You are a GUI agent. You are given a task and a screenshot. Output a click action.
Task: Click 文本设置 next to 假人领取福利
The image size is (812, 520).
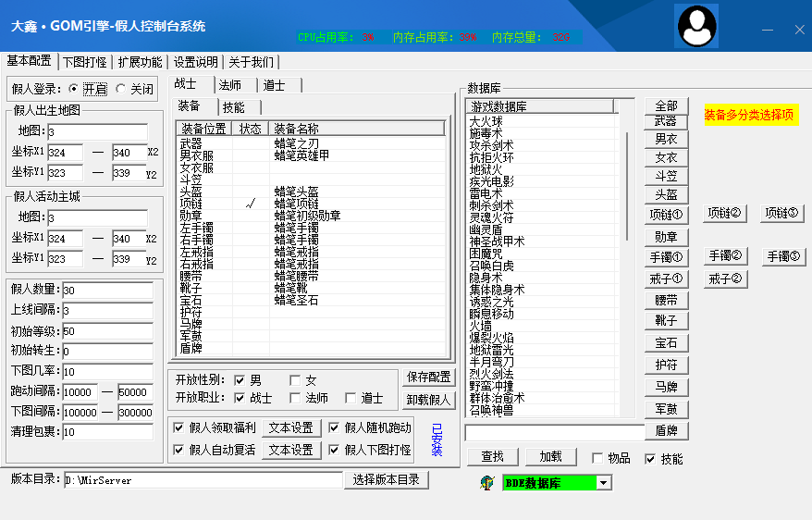point(291,427)
